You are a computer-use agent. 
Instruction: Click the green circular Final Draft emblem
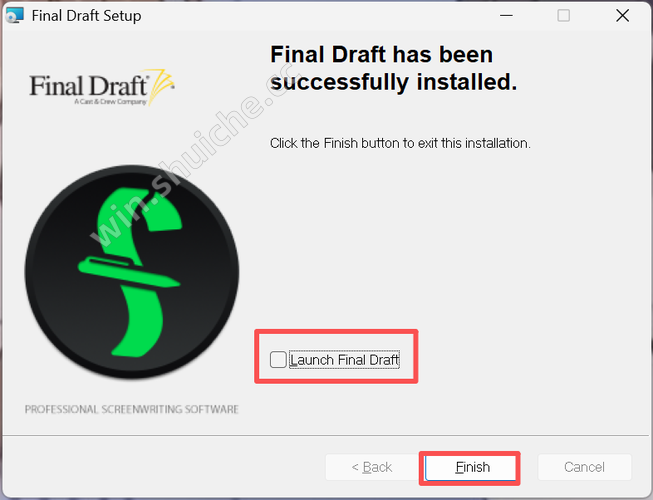tap(132, 272)
